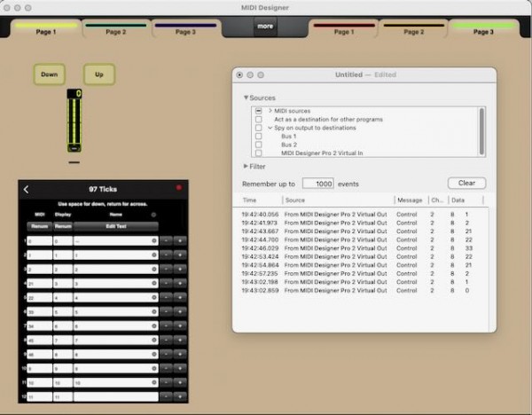Add a tick after row 10 with plus
The height and width of the screenshot is (415, 532).
point(180,368)
